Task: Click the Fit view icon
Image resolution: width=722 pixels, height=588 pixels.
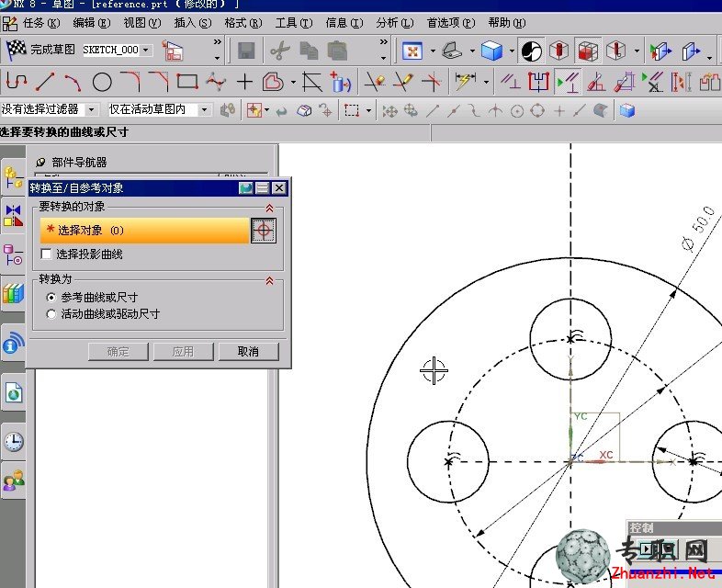Action: click(x=412, y=51)
